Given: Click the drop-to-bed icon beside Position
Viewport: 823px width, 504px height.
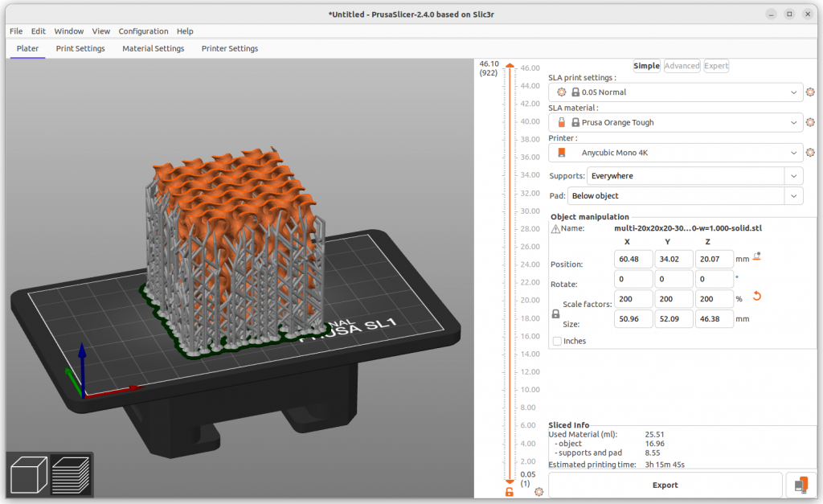Looking at the screenshot, I should coord(757,256).
